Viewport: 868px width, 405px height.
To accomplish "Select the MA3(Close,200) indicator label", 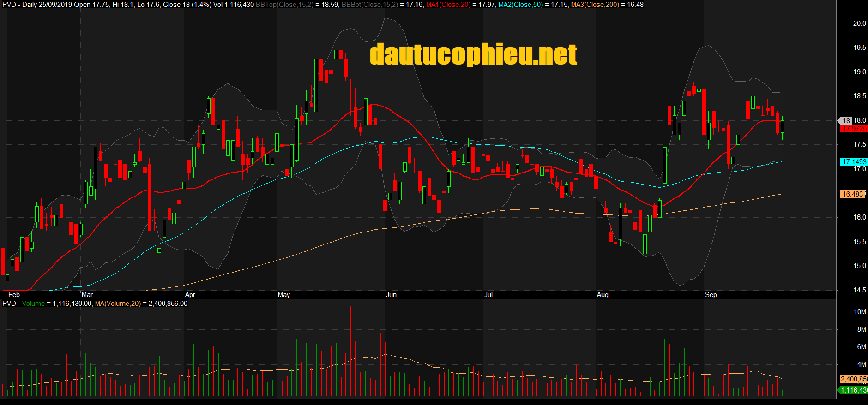I will pos(595,5).
